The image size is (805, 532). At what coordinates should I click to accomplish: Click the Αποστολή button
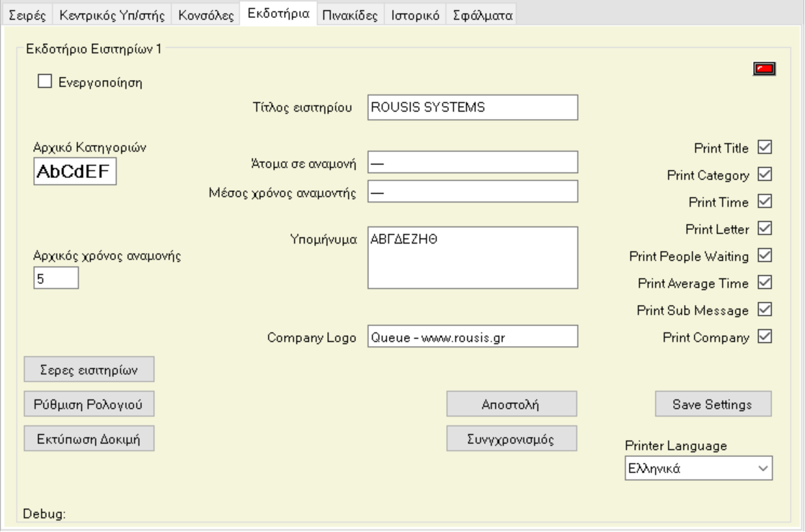tap(511, 404)
